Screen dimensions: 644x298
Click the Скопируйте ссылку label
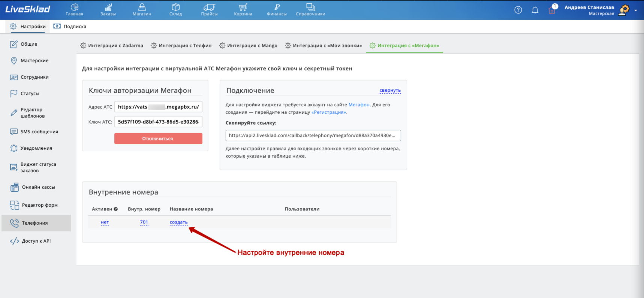[x=251, y=123]
